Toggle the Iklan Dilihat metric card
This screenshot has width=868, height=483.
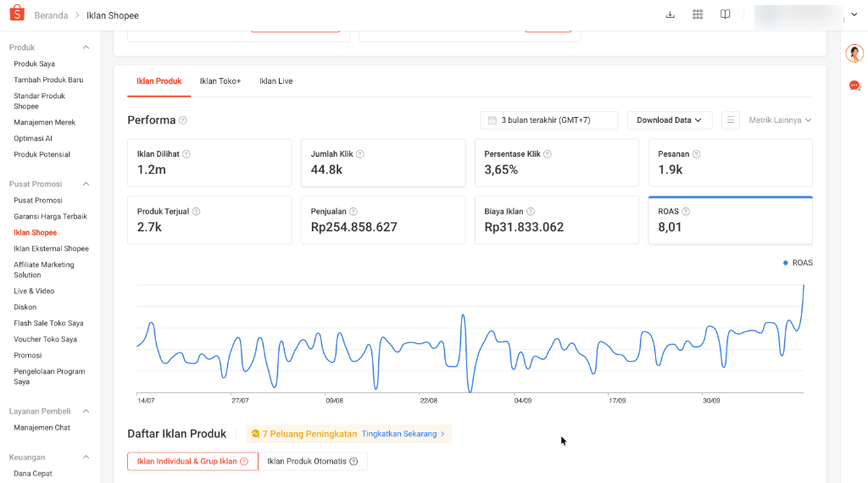pos(209,162)
